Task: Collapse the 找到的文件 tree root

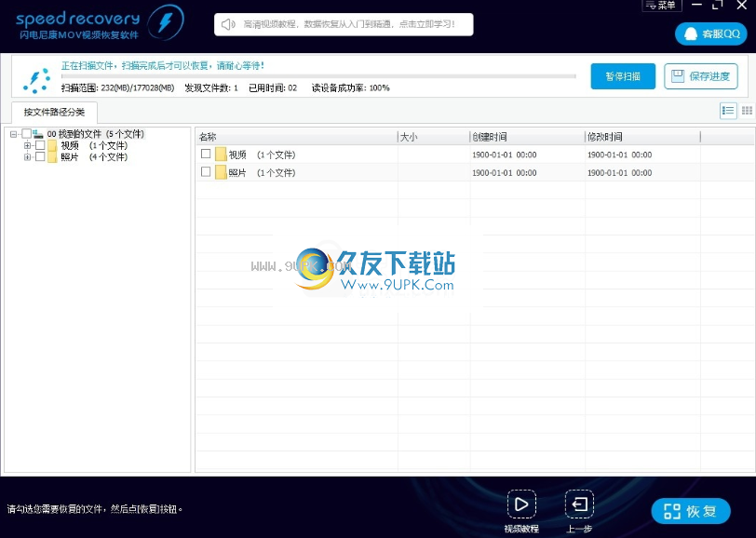Action: pyautogui.click(x=13, y=134)
